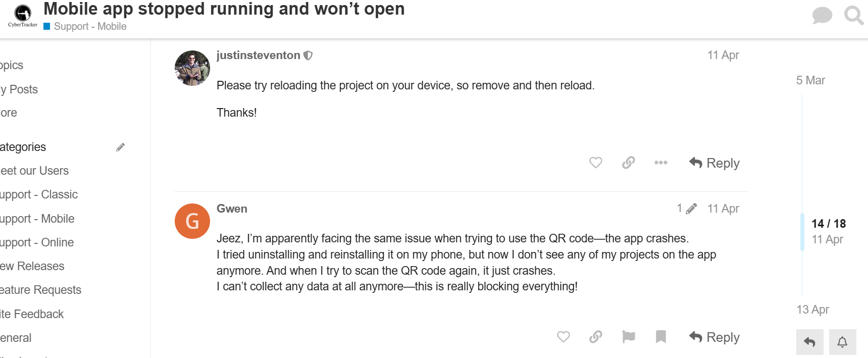The width and height of the screenshot is (868, 358).
Task: Open Support - Classic category in sidebar
Action: coord(39,194)
